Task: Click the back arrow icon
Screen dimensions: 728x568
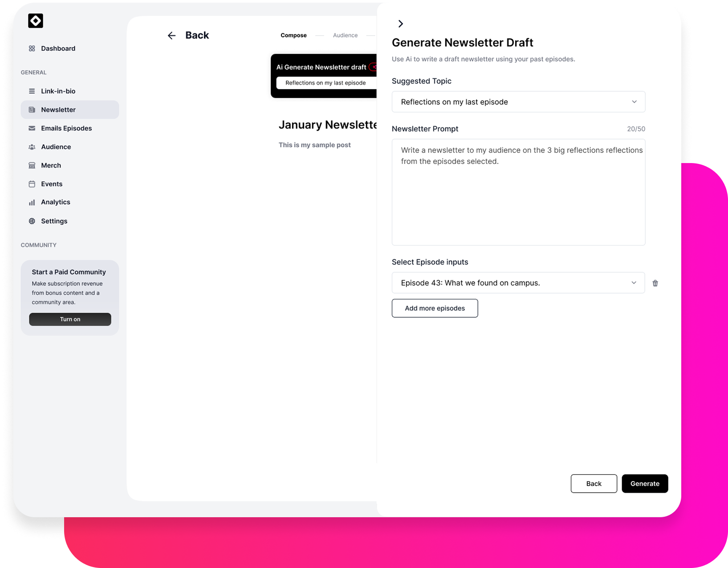Action: [x=172, y=36]
